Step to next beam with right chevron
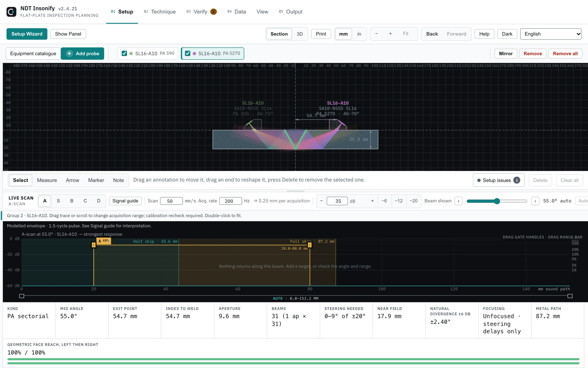Viewport: 588px width, 368px height. 535,201
